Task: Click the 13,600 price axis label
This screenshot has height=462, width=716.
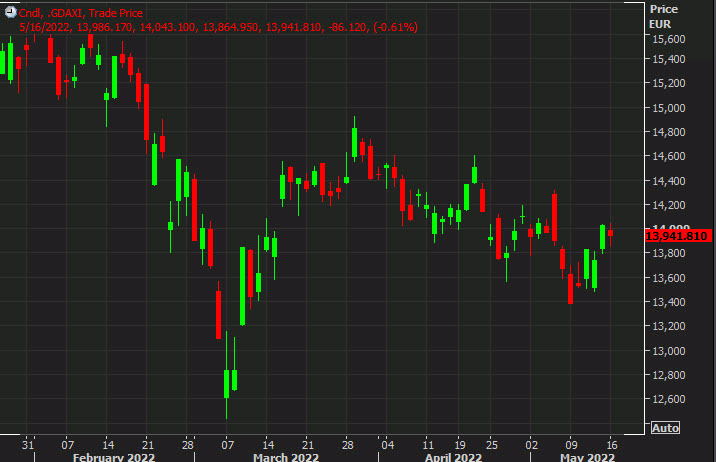Action: [669, 278]
